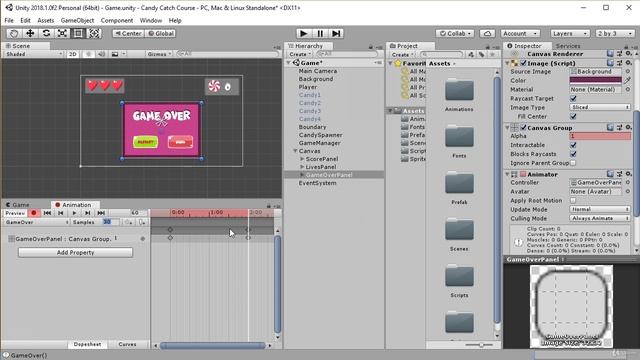Open the Assets menu

45,20
